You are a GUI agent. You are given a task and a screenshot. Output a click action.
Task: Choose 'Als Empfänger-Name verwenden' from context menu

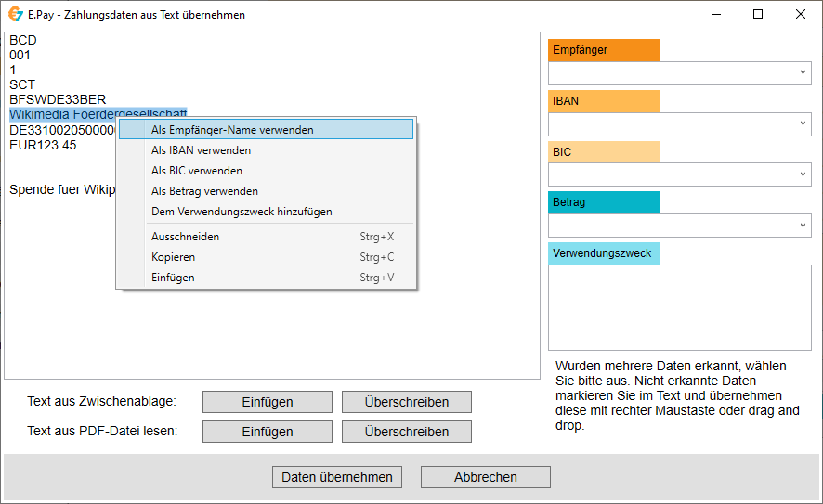232,130
